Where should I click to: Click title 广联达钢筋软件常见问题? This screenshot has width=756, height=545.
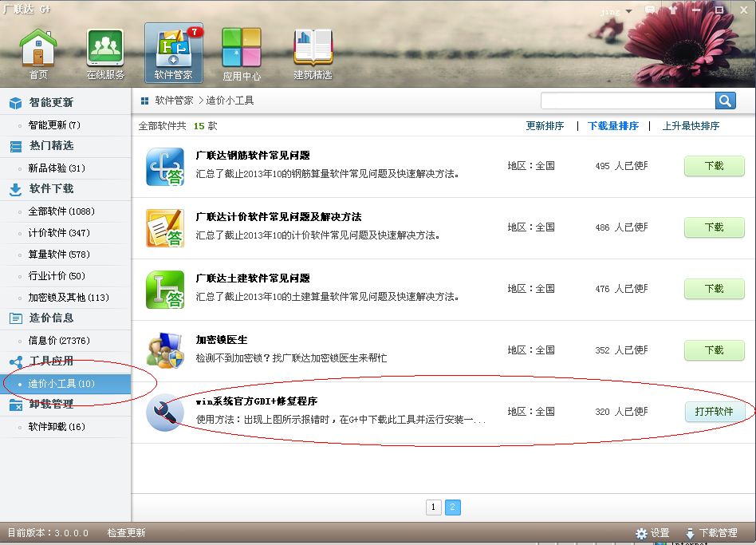[x=253, y=156]
